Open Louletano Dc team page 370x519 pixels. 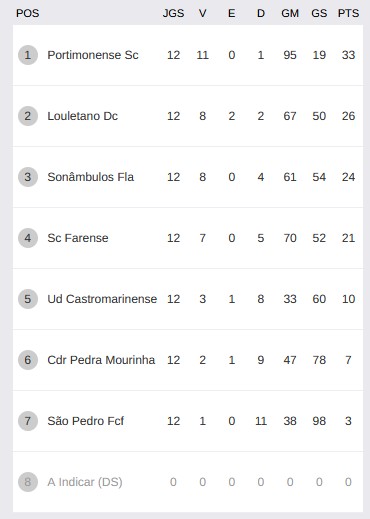(82, 116)
